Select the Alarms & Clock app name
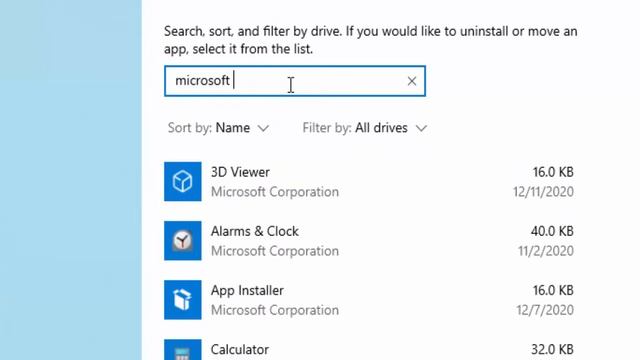 click(x=255, y=231)
